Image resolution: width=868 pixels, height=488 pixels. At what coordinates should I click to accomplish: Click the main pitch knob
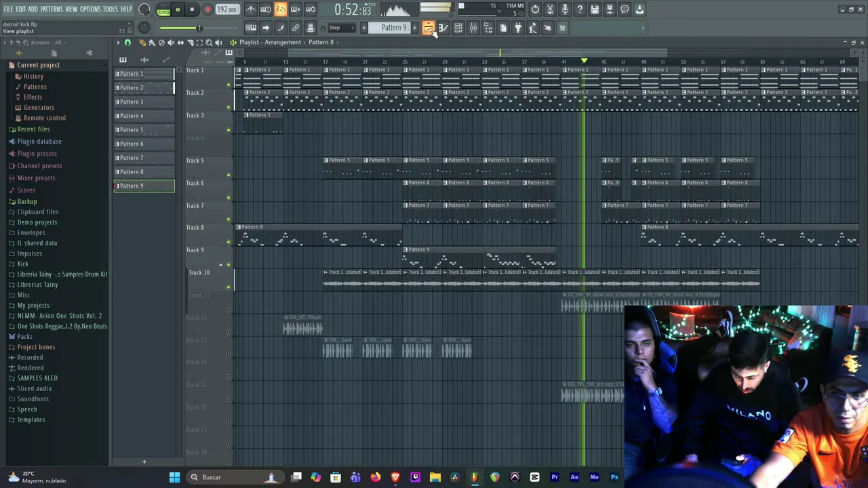(144, 28)
